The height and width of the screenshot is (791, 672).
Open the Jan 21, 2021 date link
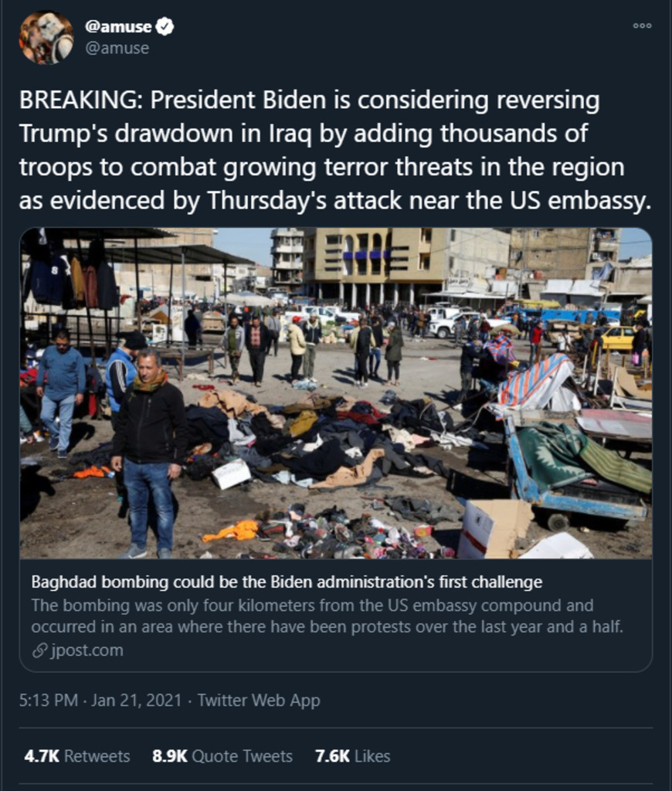click(136, 700)
